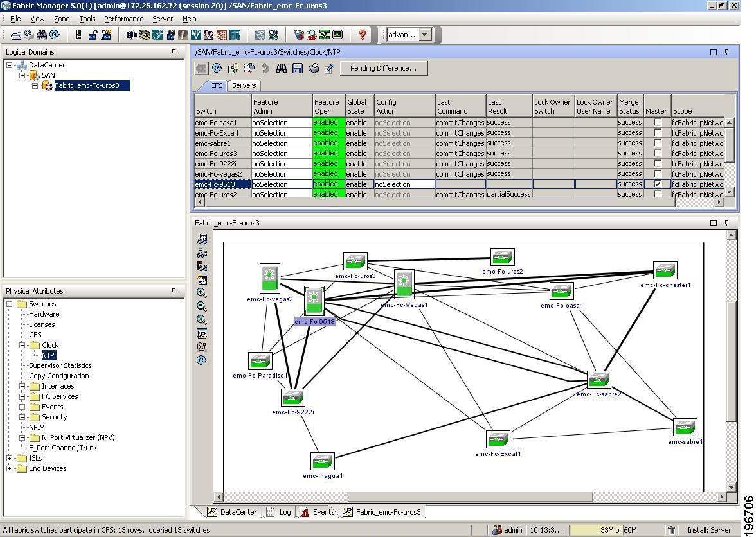The height and width of the screenshot is (537, 756).
Task: Collapse the DataCenter tree node
Action: (9, 65)
